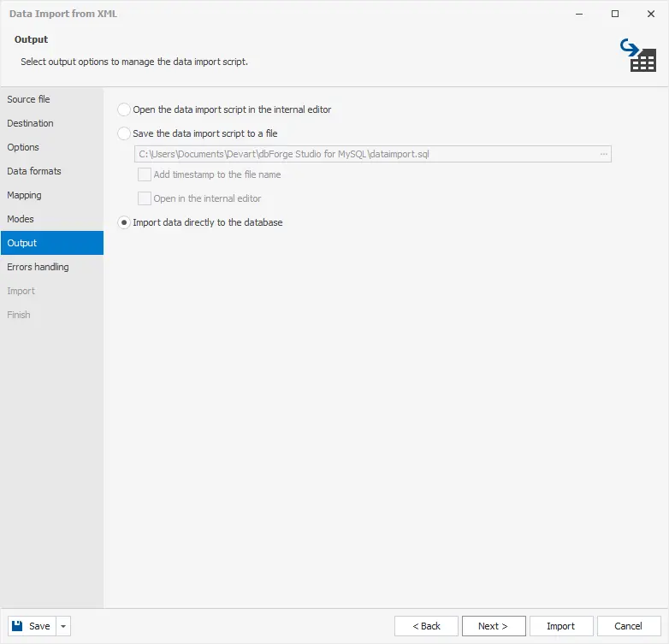This screenshot has height=644, width=669.
Task: Click the Back button
Action: coord(426,626)
